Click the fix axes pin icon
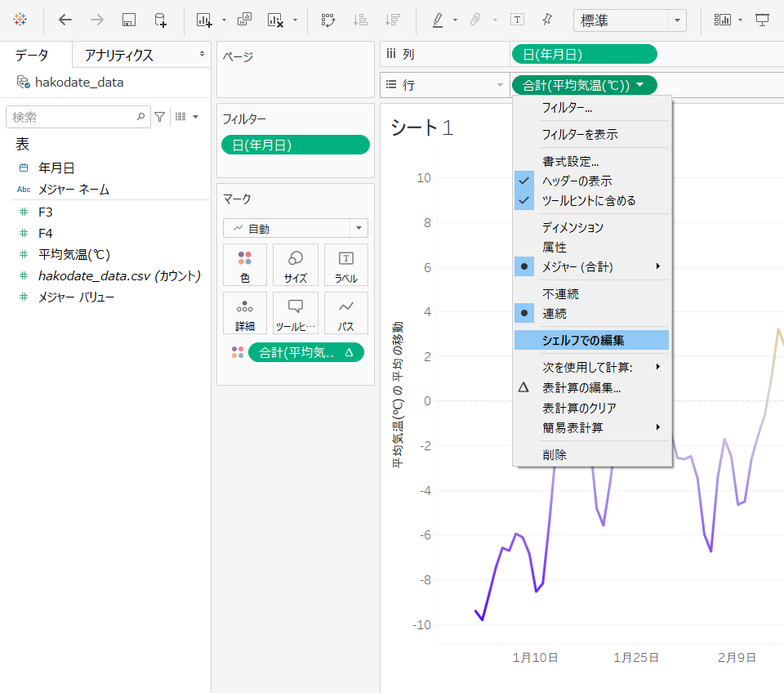Viewport: 784px width, 693px height. click(547, 20)
